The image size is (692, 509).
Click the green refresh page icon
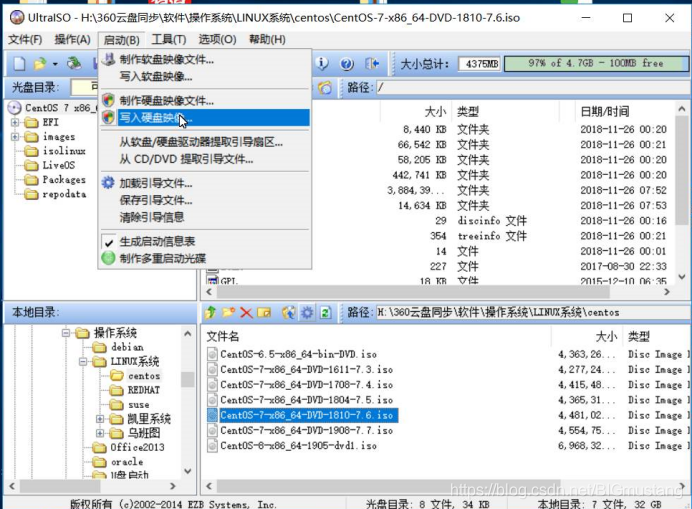click(x=325, y=313)
